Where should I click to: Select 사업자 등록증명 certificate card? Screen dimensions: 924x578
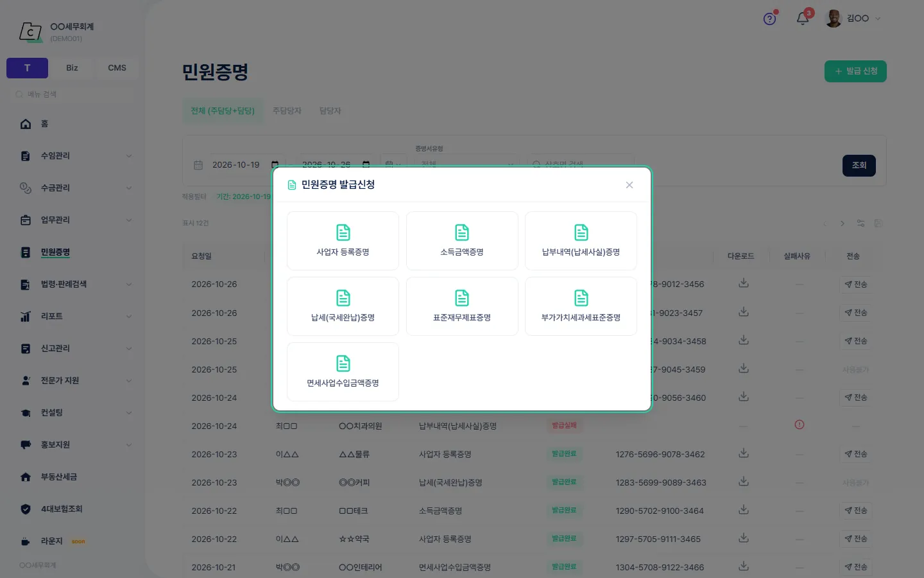343,241
